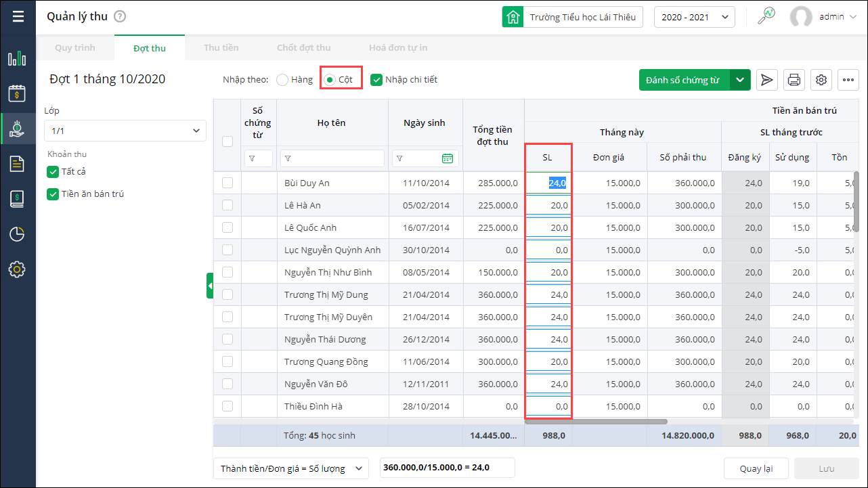This screenshot has width=868, height=488.
Task: Click the Số chứng từ filter input
Action: pos(259,158)
